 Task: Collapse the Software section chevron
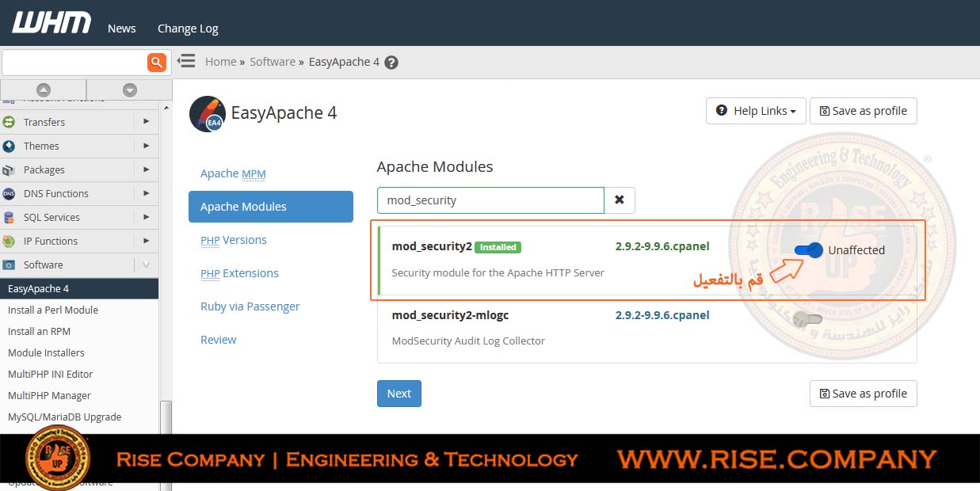146,265
